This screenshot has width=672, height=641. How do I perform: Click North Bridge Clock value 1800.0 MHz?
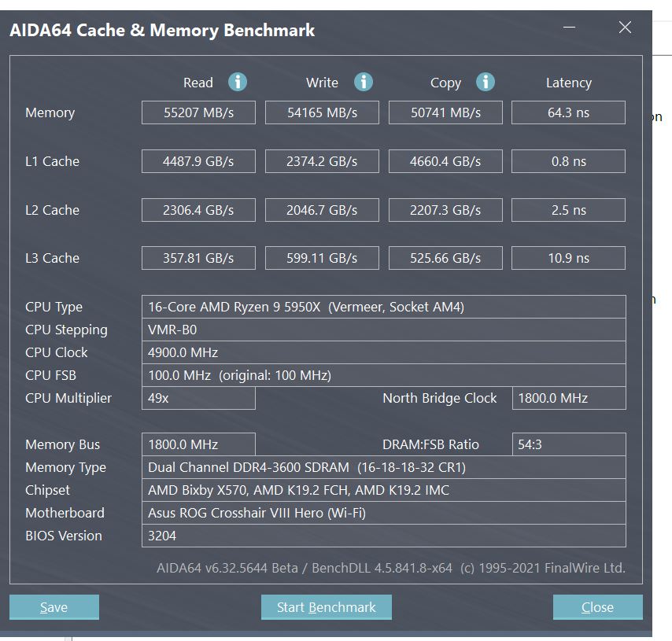click(569, 398)
